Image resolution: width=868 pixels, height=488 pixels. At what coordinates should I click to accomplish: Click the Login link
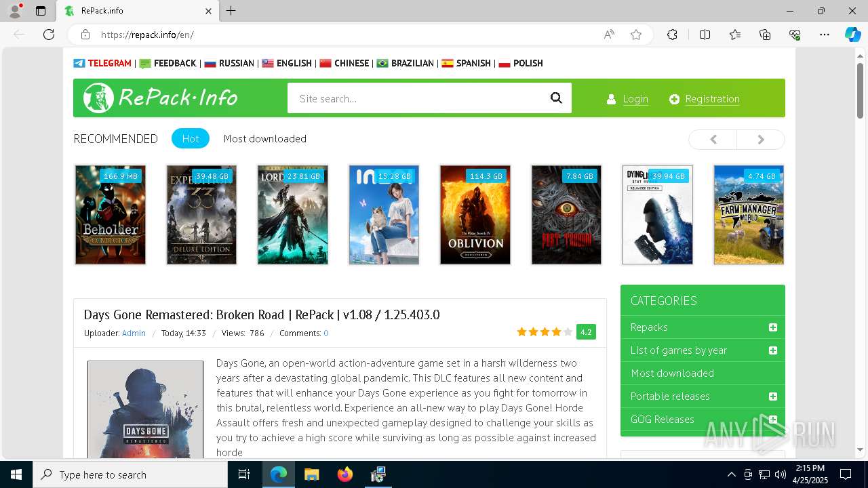635,99
